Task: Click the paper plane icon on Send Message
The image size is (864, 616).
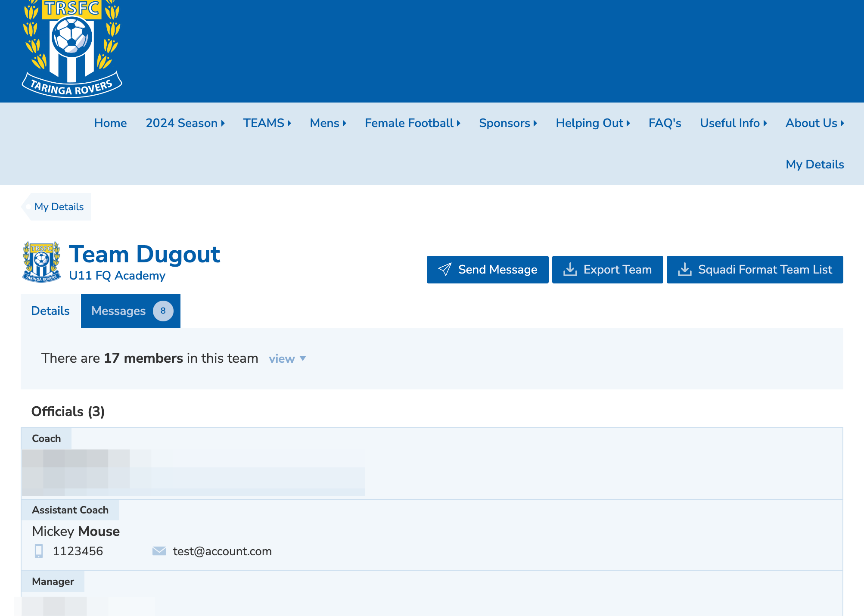Action: tap(445, 270)
